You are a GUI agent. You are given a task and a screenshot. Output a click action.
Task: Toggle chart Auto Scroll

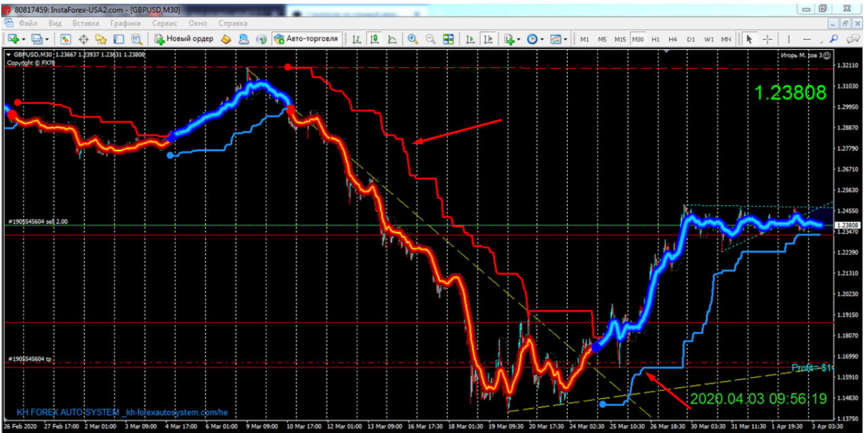click(x=470, y=39)
